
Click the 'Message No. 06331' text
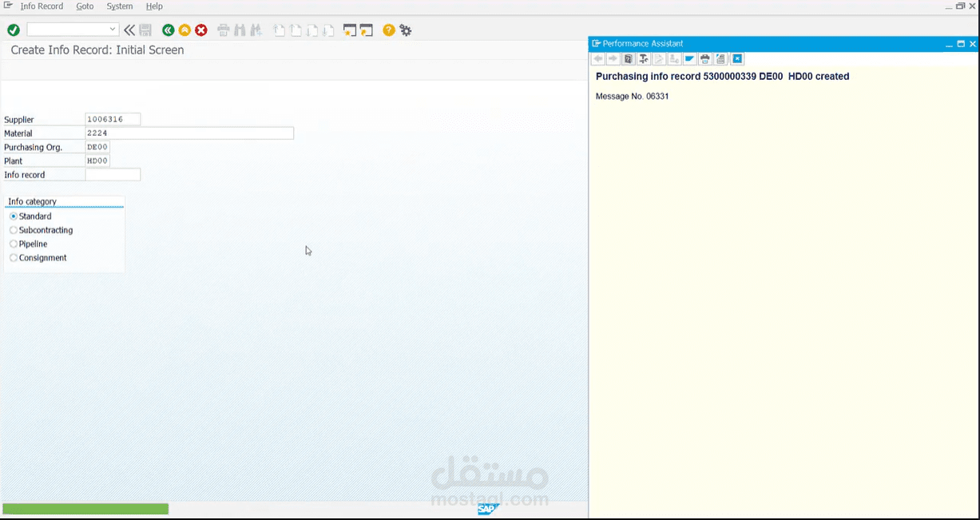tap(632, 97)
